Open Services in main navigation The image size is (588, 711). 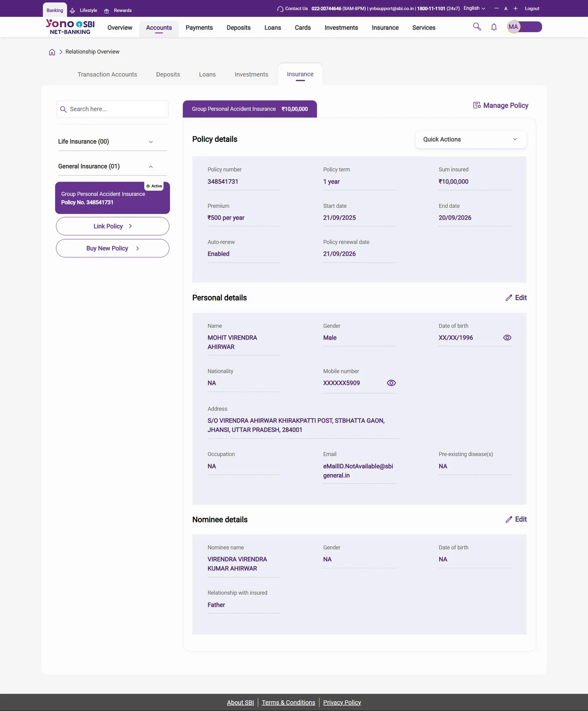[424, 28]
